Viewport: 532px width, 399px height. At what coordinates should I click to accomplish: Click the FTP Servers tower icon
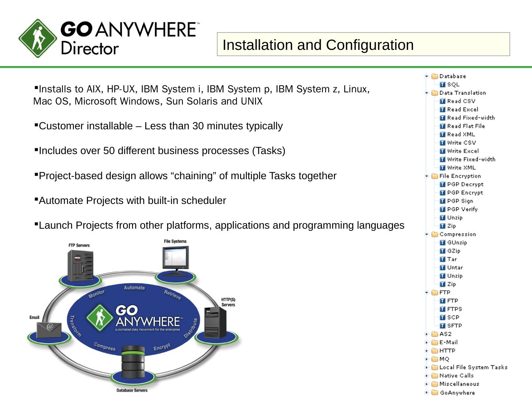tap(81, 266)
